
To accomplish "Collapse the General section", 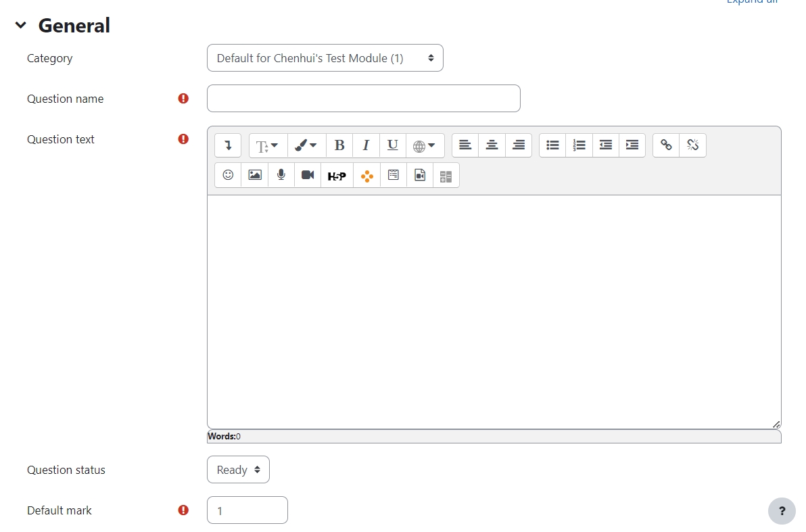I will point(21,26).
